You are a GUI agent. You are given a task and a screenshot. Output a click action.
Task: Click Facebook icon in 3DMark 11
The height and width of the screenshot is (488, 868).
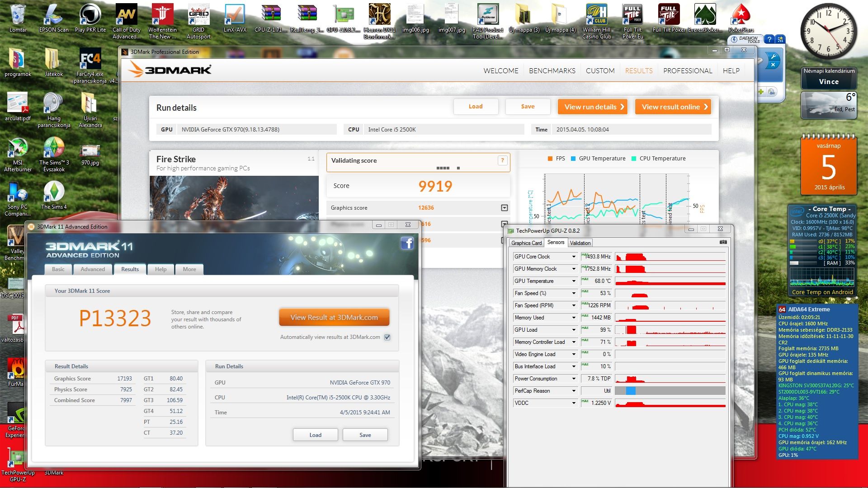407,243
